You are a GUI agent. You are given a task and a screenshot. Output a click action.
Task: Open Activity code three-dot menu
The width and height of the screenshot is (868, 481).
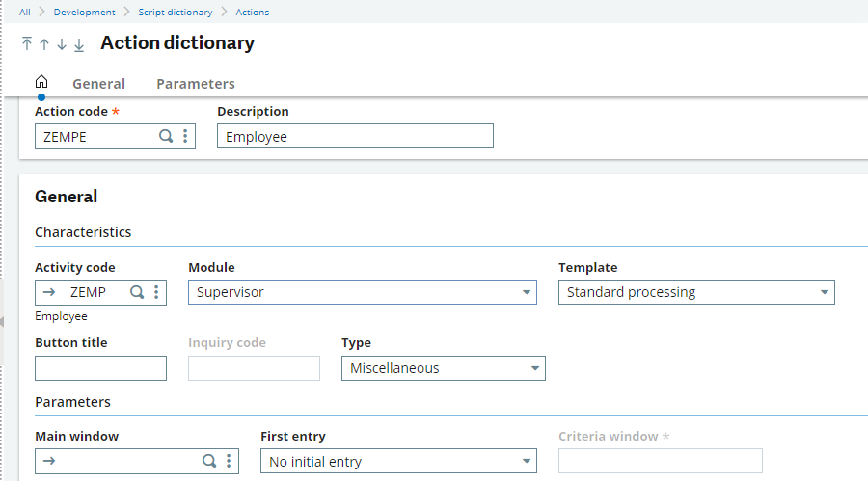(156, 292)
